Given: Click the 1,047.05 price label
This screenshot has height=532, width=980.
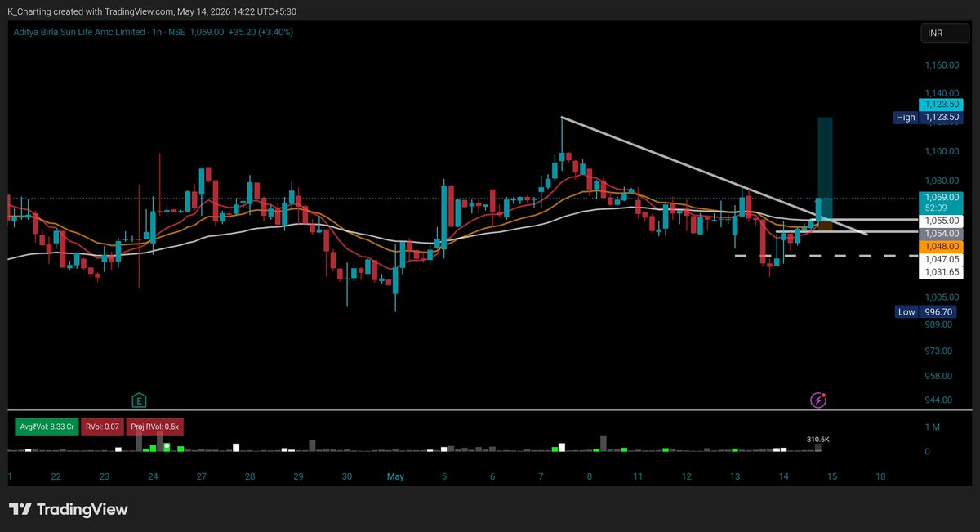Looking at the screenshot, I should click(942, 258).
